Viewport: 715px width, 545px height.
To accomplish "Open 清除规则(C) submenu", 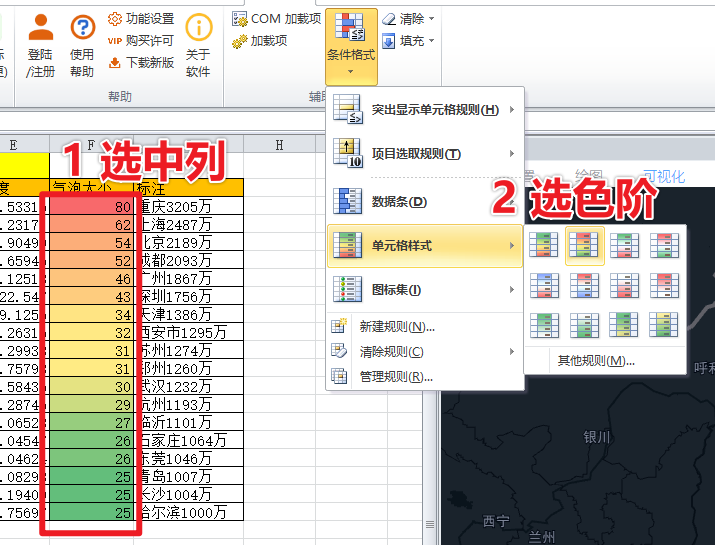I will coord(425,352).
